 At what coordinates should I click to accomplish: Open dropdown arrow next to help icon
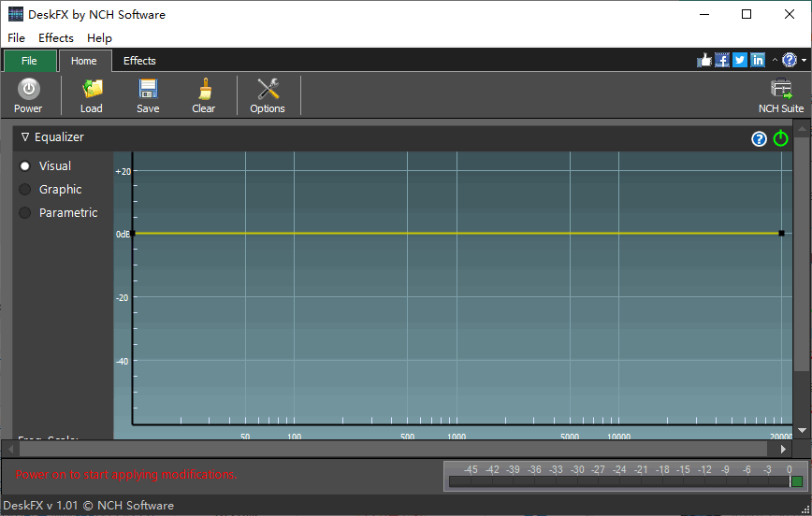804,61
